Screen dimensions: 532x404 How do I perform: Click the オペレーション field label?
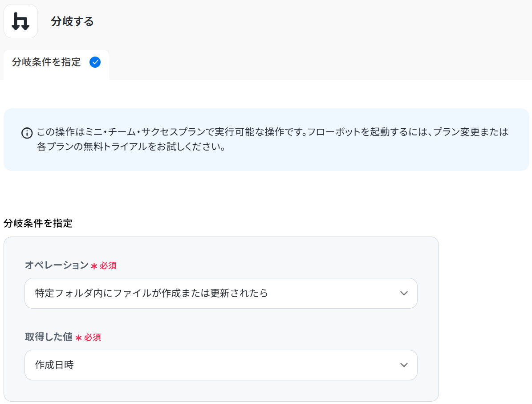[x=57, y=265]
